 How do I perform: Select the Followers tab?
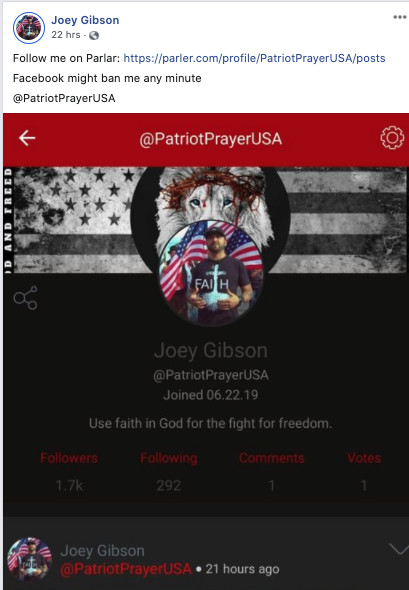point(69,458)
